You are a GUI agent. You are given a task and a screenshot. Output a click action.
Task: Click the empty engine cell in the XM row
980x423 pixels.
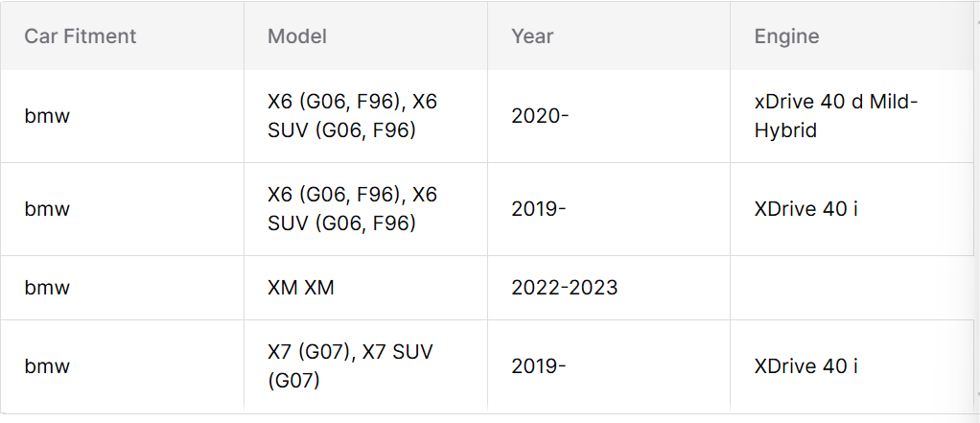click(852, 288)
